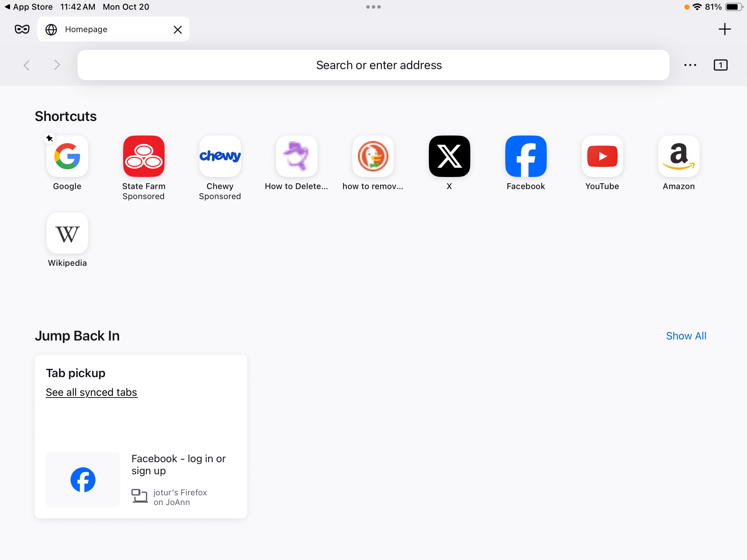Open the Chewy sponsored shortcut
747x560 pixels.
coord(220,157)
